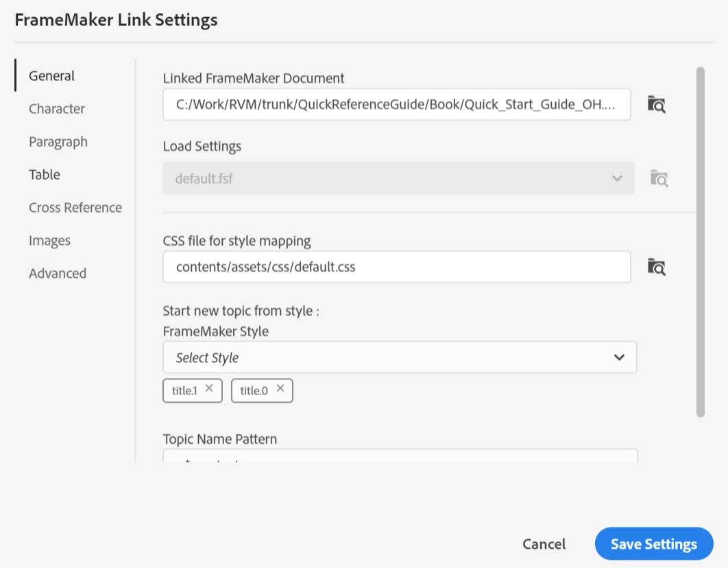Click the CSS file for style mapping field
Image resolution: width=728 pixels, height=568 pixels.
pyautogui.click(x=396, y=267)
